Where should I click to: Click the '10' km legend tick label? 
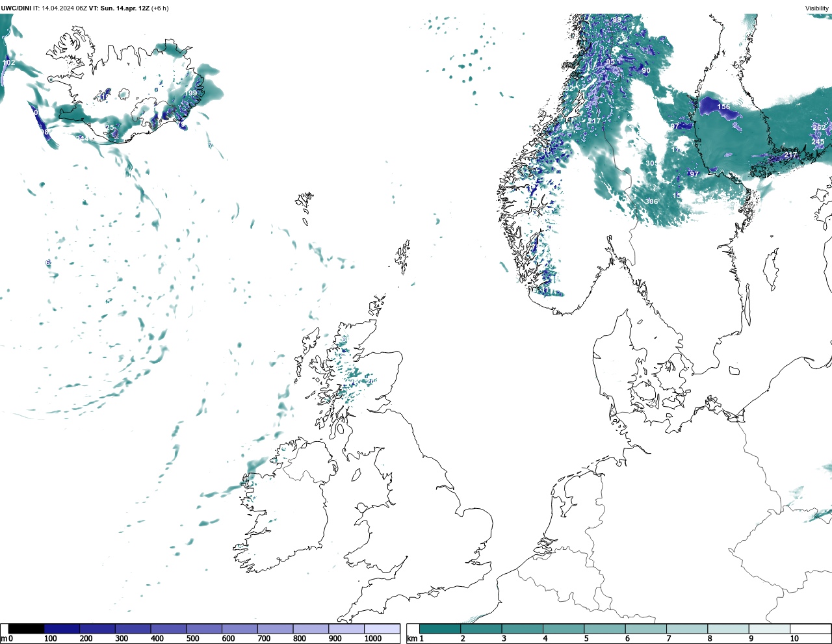click(x=794, y=639)
